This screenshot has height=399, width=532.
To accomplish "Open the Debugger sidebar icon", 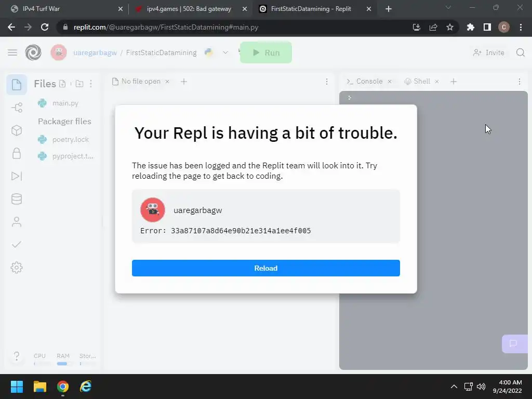I will pyautogui.click(x=17, y=176).
